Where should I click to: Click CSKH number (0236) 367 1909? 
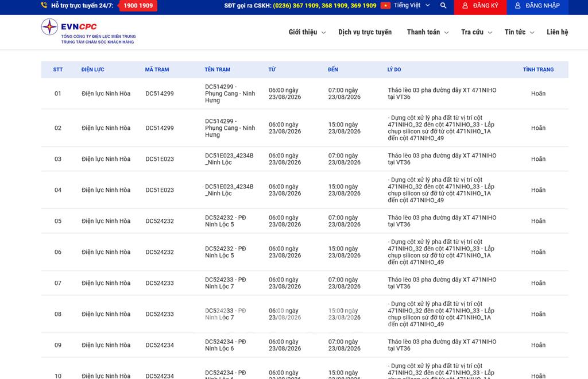[x=296, y=6]
